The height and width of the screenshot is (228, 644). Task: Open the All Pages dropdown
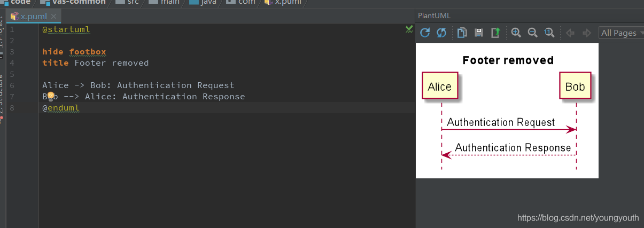click(x=621, y=33)
